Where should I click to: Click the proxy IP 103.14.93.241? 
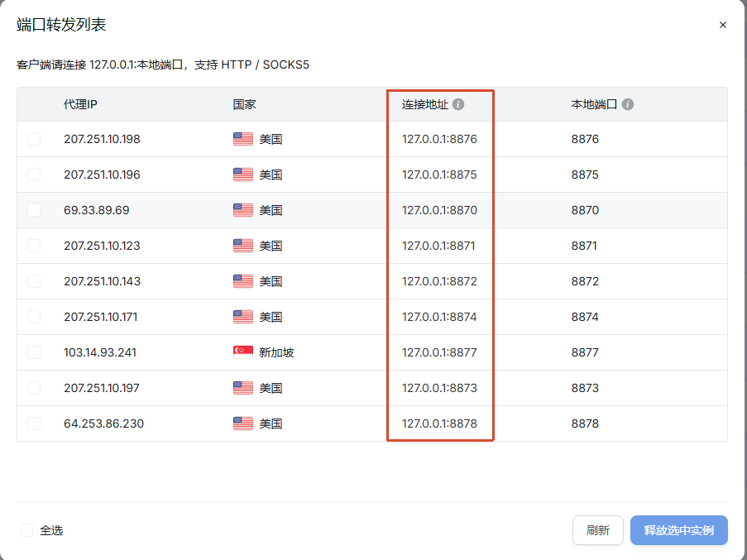(100, 352)
